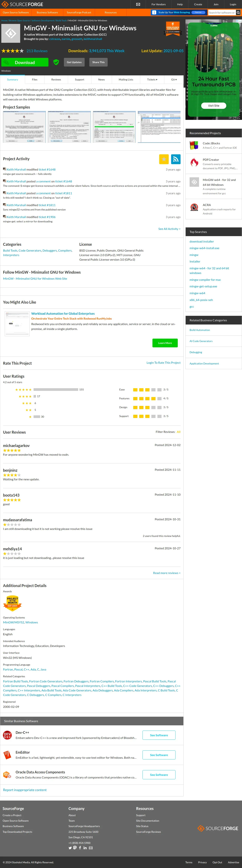242x868 pixels.
Task: Click the Join link in top bar
Action: pos(216,4)
